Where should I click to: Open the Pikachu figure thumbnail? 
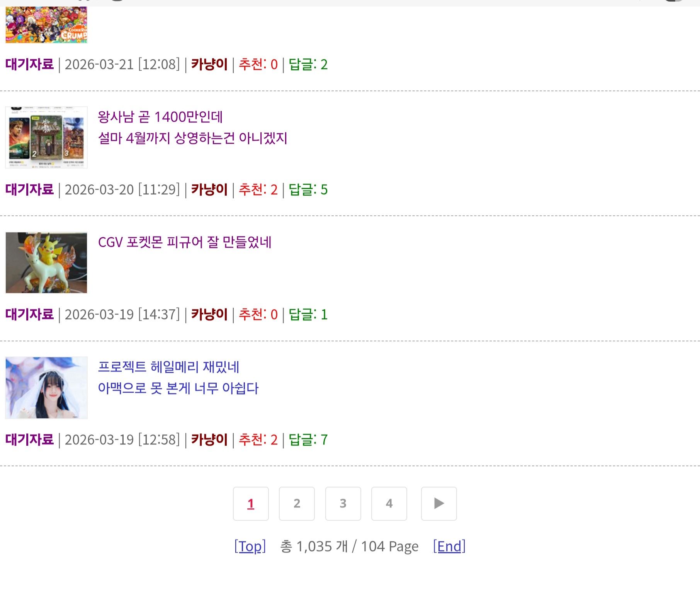click(x=46, y=262)
